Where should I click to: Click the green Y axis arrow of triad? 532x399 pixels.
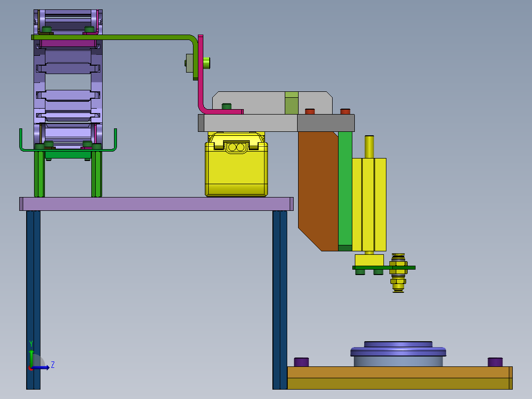pos(31,358)
